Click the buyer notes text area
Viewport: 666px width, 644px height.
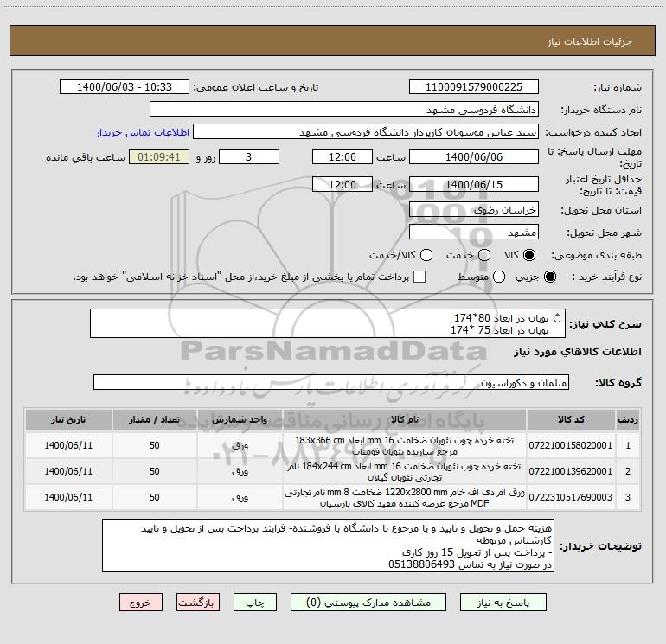(x=328, y=545)
